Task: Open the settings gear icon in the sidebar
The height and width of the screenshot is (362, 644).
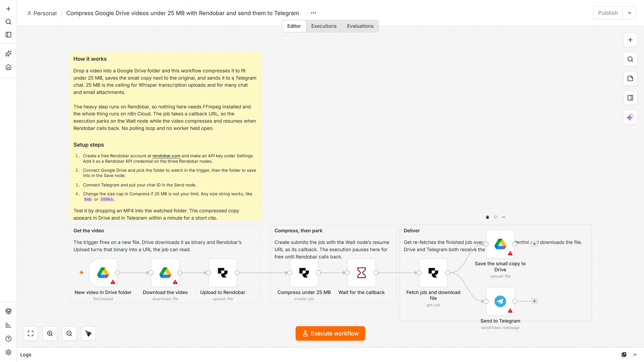Action: [8, 352]
